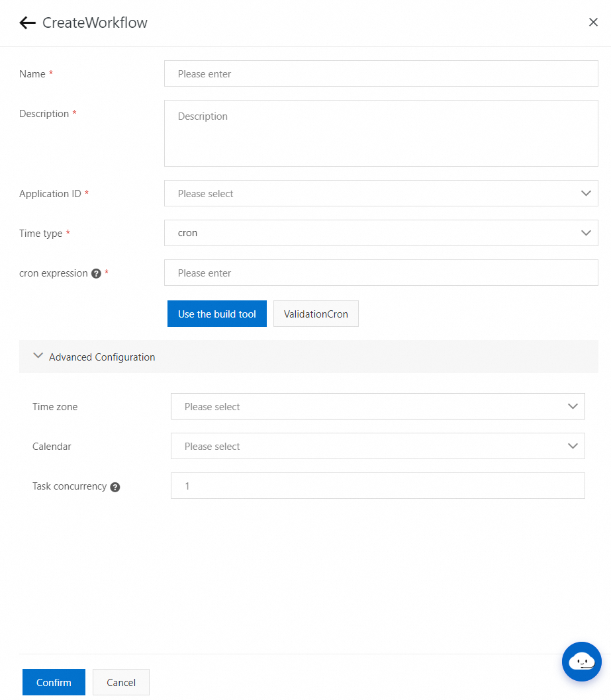Viewport: 611px width, 700px height.
Task: Click into the Description text area
Action: click(x=381, y=133)
